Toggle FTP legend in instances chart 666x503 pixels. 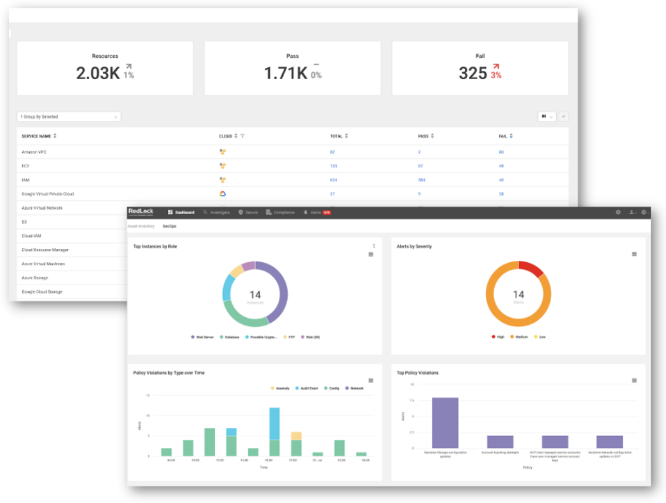[x=289, y=337]
